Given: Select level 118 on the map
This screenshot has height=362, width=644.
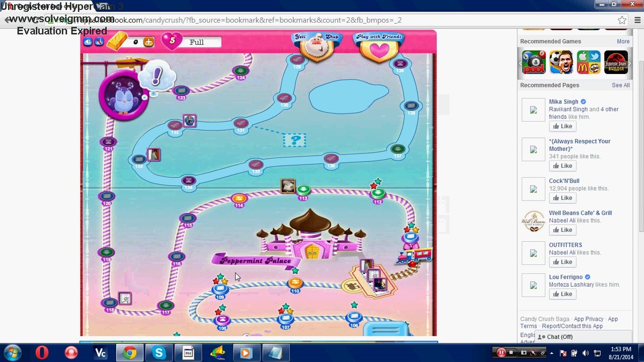Looking at the screenshot, I should pyautogui.click(x=110, y=303).
